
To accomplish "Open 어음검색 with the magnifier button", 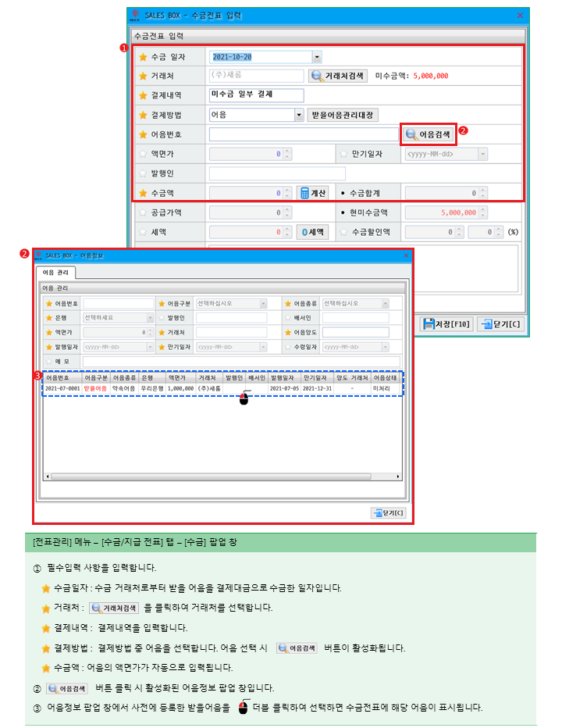I will 428,134.
